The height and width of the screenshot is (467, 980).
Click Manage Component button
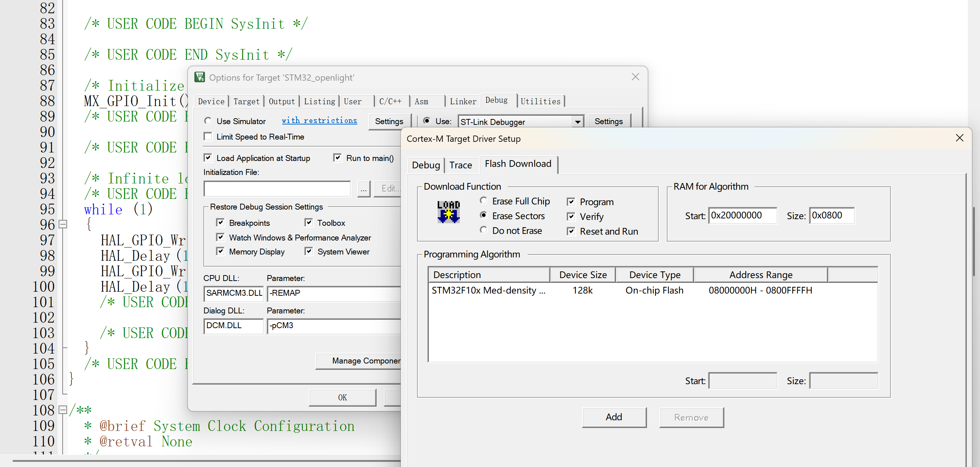(x=358, y=361)
